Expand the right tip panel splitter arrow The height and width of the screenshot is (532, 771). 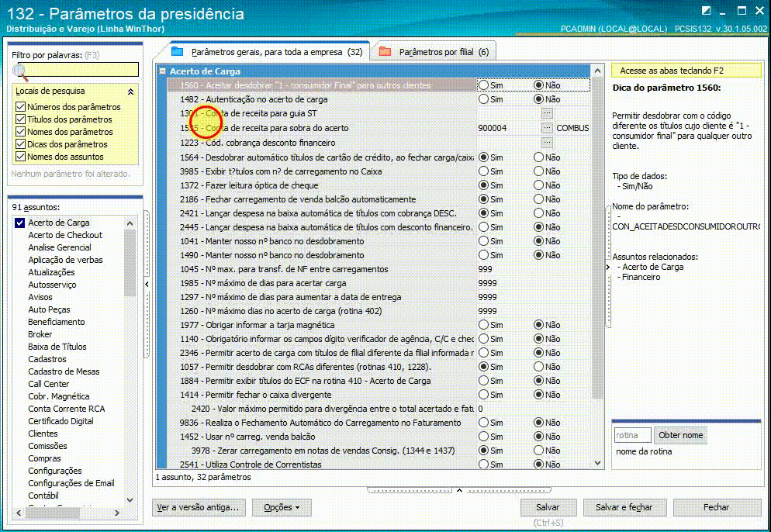(608, 267)
